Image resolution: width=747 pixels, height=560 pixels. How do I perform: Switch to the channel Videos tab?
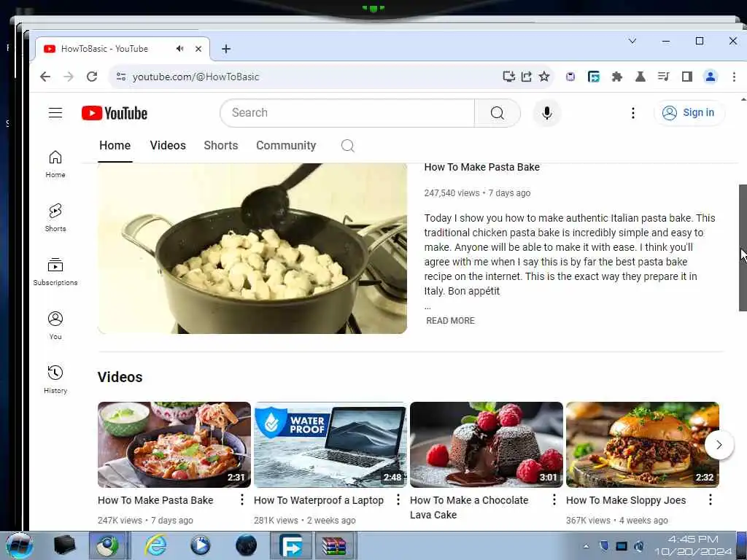click(x=168, y=145)
